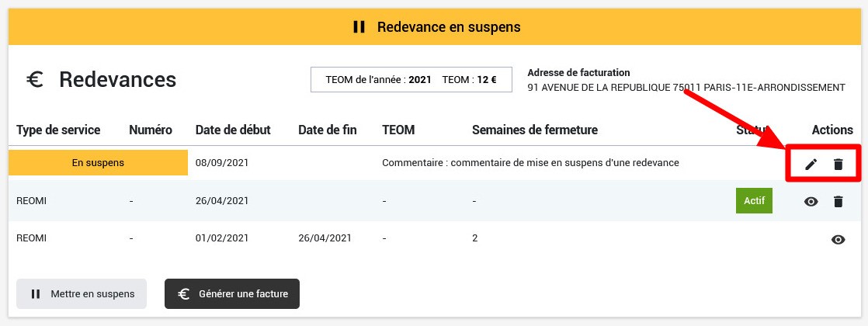
Task: Click the pause icon in yellow banner
Action: coord(359,27)
